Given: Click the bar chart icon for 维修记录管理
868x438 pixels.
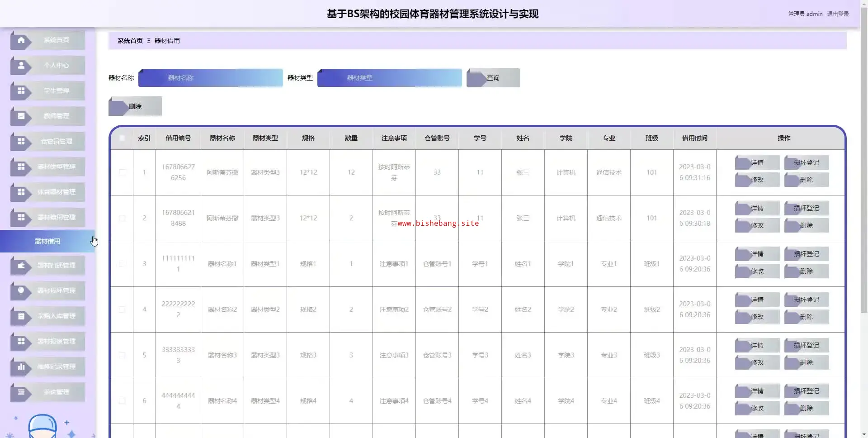Looking at the screenshot, I should [x=21, y=367].
